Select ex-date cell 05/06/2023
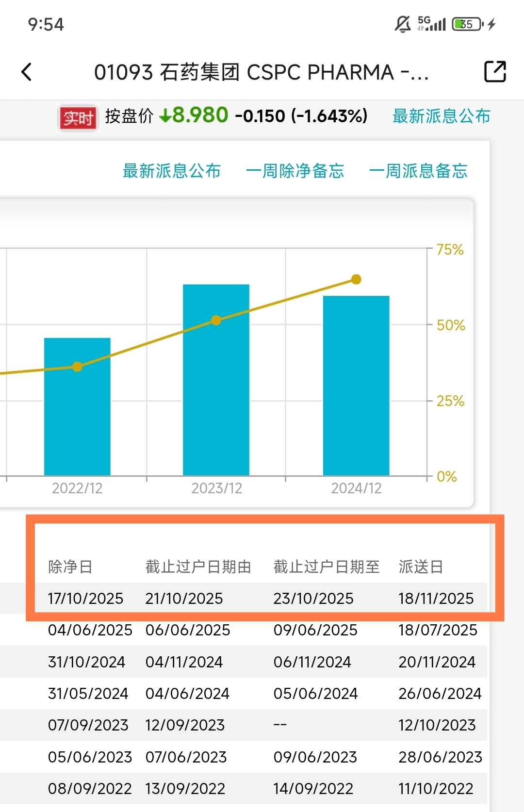 click(90, 757)
